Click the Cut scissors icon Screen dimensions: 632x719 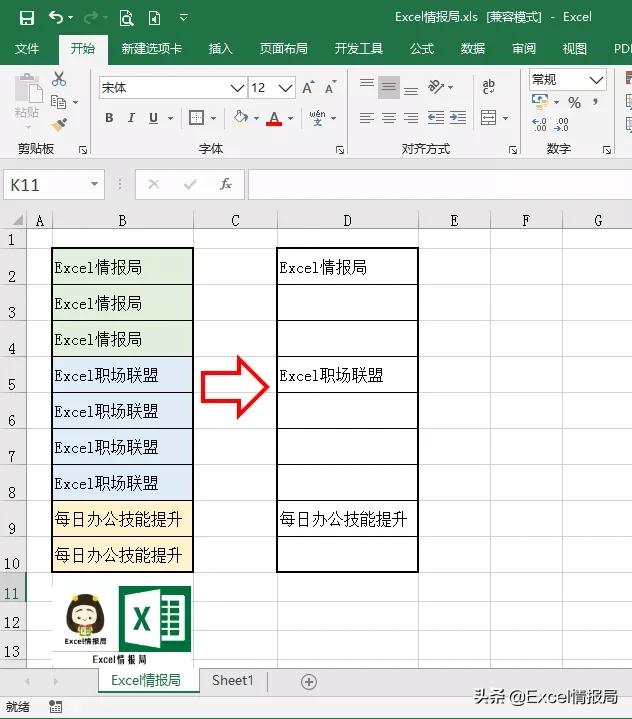[x=59, y=79]
